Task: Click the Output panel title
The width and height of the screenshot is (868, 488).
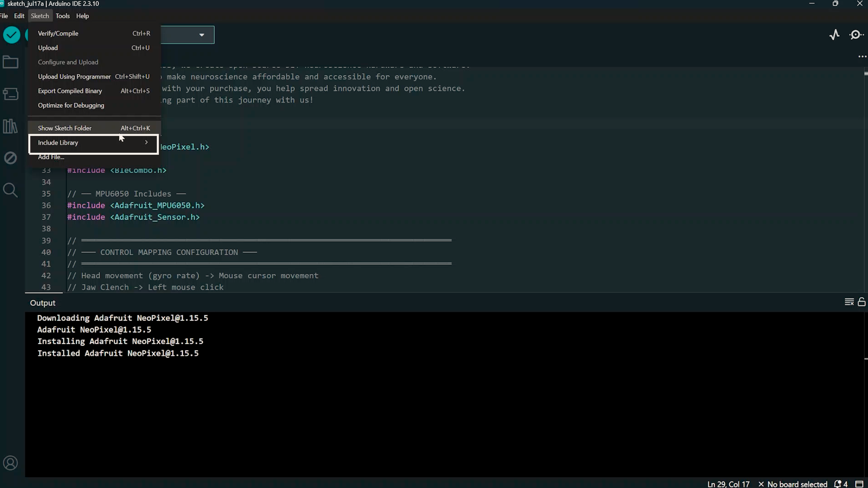Action: (x=43, y=303)
